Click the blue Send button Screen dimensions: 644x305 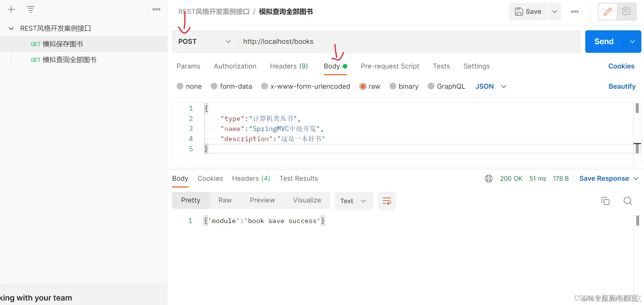point(604,42)
